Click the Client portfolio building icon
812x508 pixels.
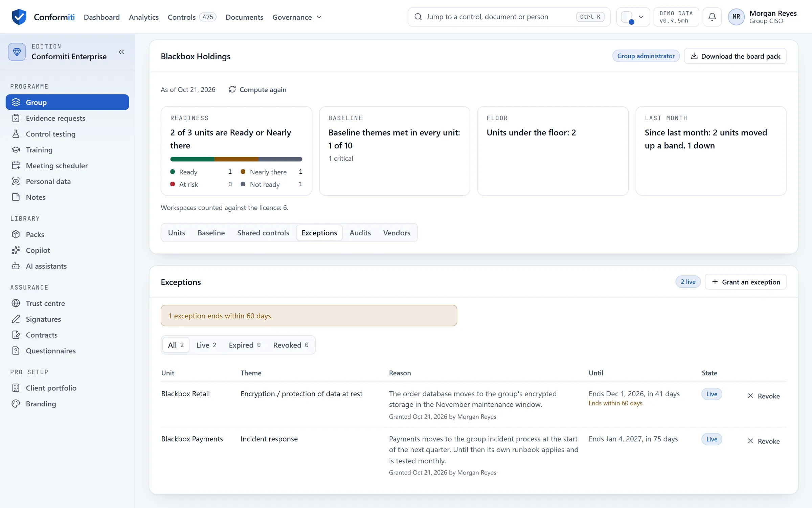(x=16, y=388)
